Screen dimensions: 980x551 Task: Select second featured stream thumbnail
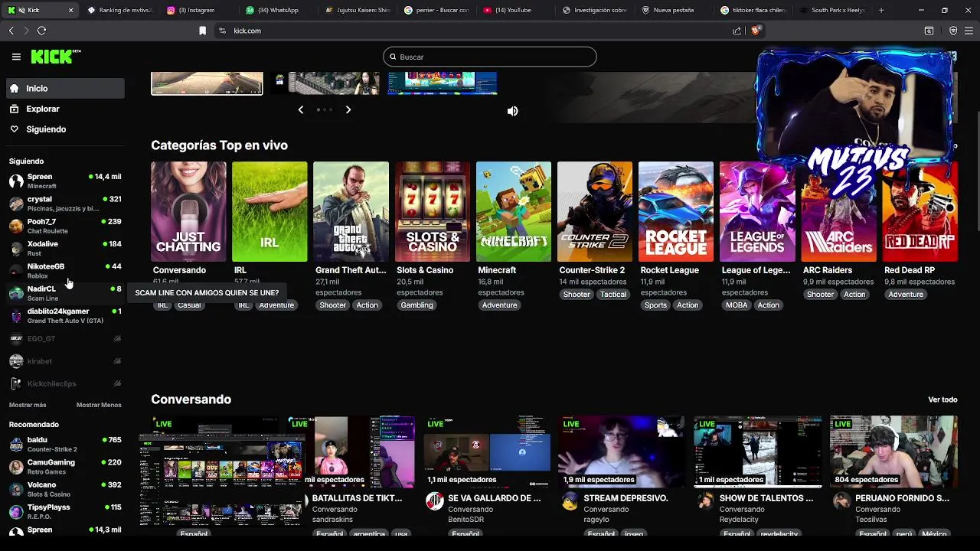[x=325, y=83]
